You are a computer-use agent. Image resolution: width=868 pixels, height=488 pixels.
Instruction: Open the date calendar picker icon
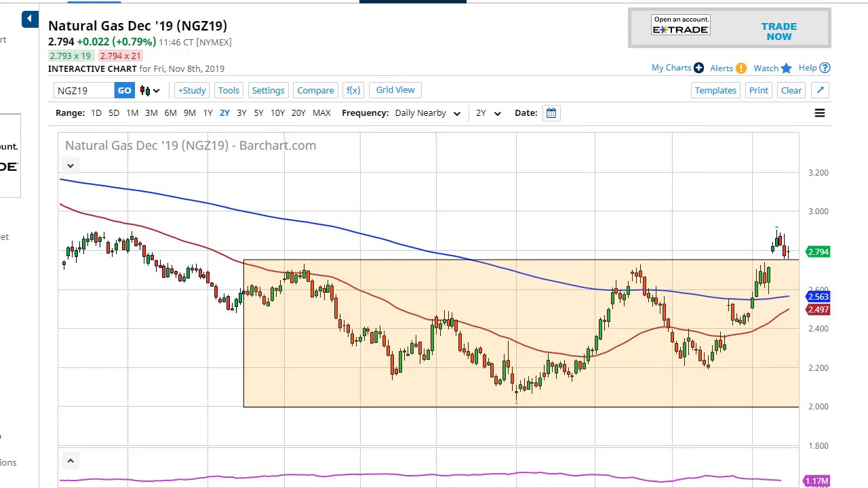pyautogui.click(x=551, y=113)
